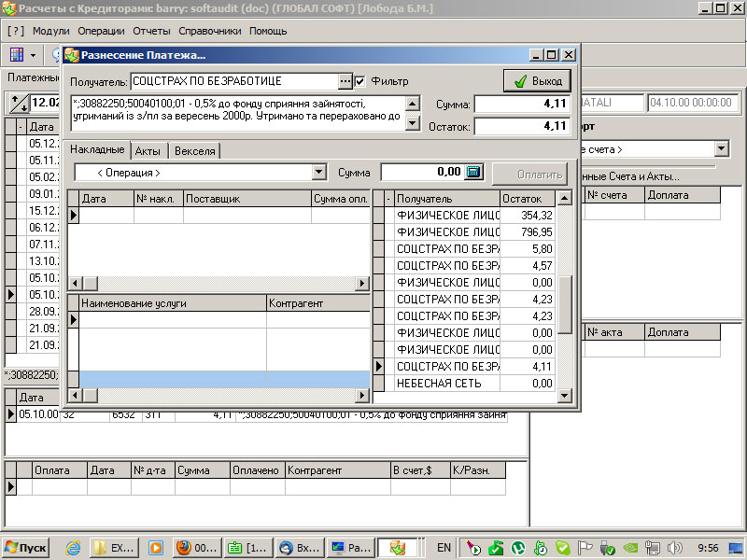Click the sort arrows icon beside date

point(19,102)
